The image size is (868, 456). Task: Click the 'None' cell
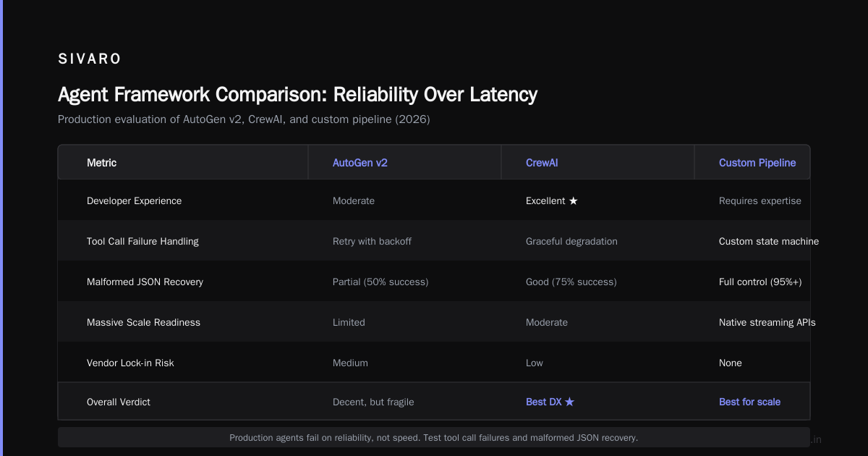pyautogui.click(x=731, y=363)
